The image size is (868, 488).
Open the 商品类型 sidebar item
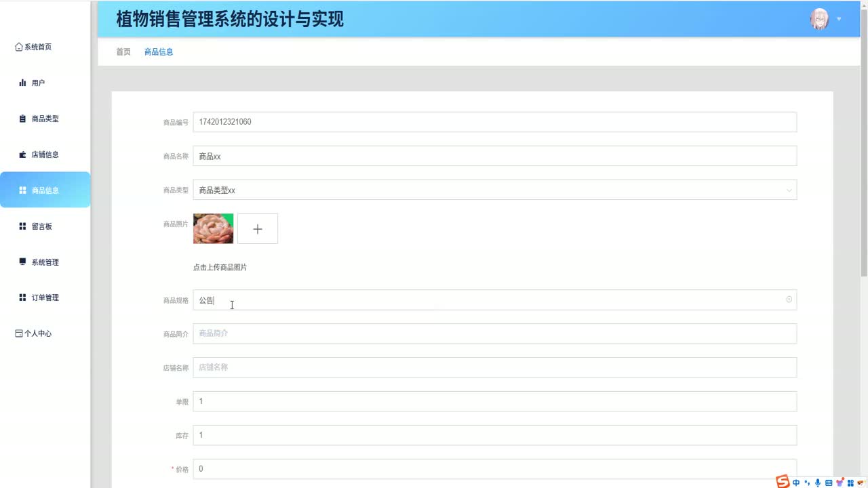click(x=45, y=119)
